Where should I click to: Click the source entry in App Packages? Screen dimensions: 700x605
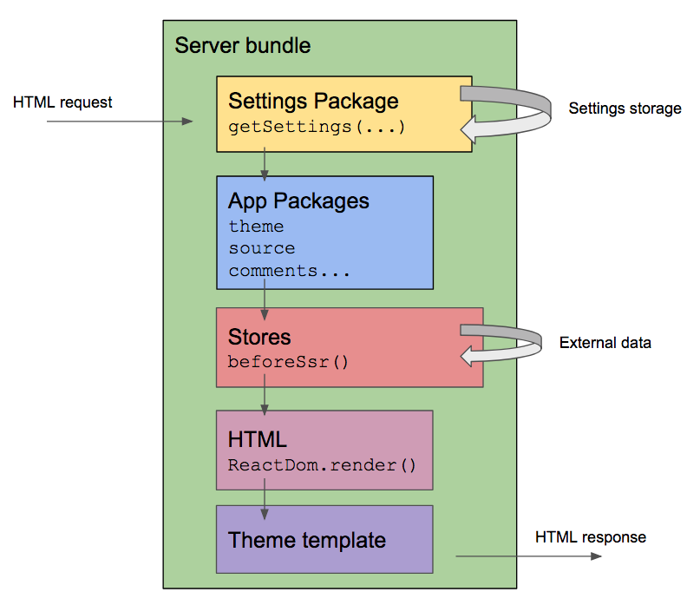coord(261,248)
